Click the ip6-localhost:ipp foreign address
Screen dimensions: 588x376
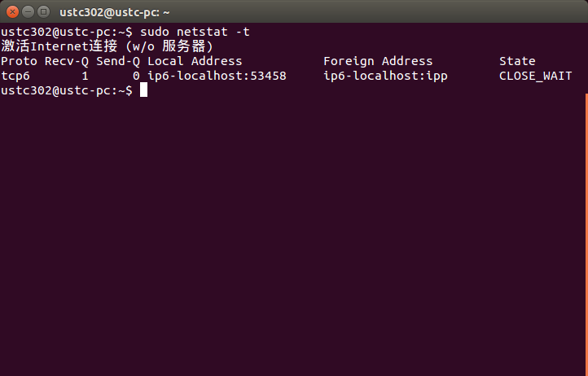(x=385, y=76)
